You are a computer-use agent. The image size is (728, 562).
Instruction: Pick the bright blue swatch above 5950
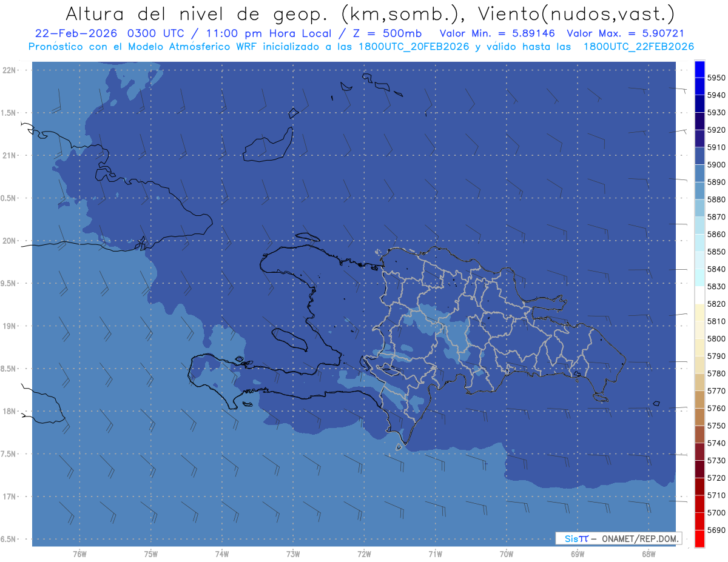tap(699, 69)
